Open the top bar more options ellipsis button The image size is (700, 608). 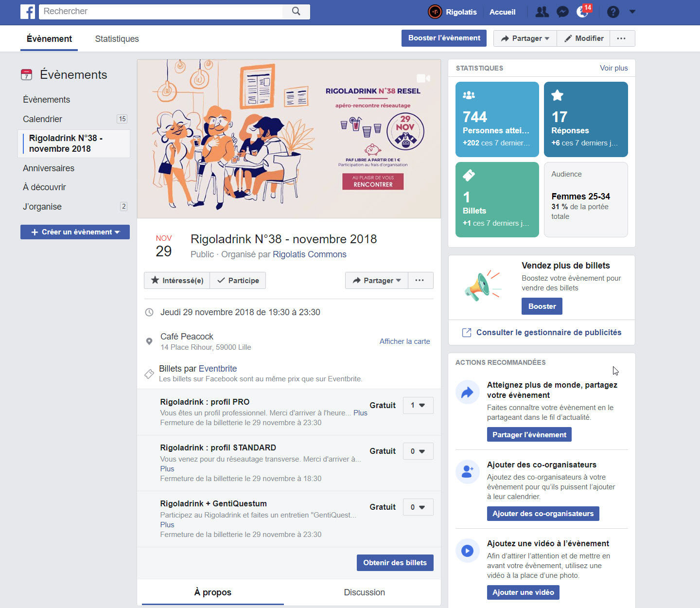click(621, 38)
